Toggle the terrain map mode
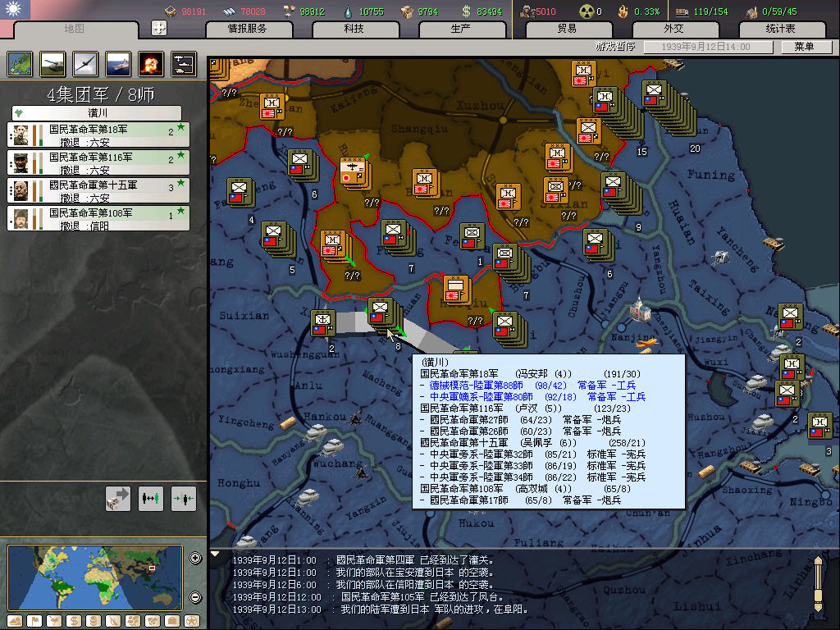The width and height of the screenshot is (840, 630). (x=15, y=620)
